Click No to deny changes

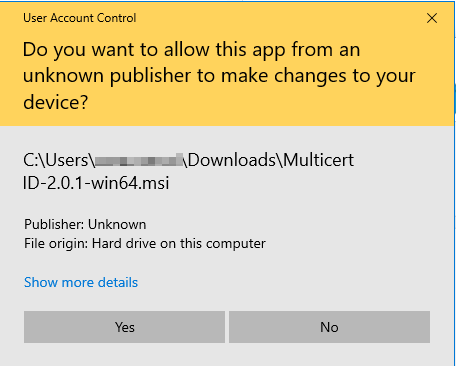[329, 327]
